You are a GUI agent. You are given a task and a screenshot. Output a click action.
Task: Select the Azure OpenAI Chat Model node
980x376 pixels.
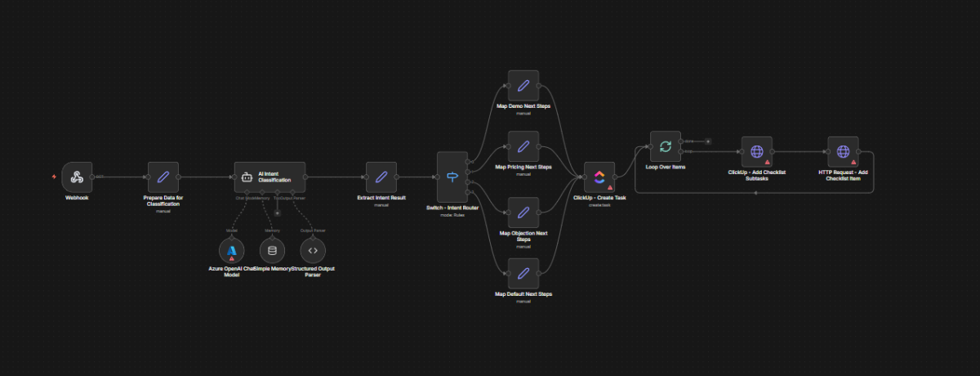pyautogui.click(x=231, y=250)
